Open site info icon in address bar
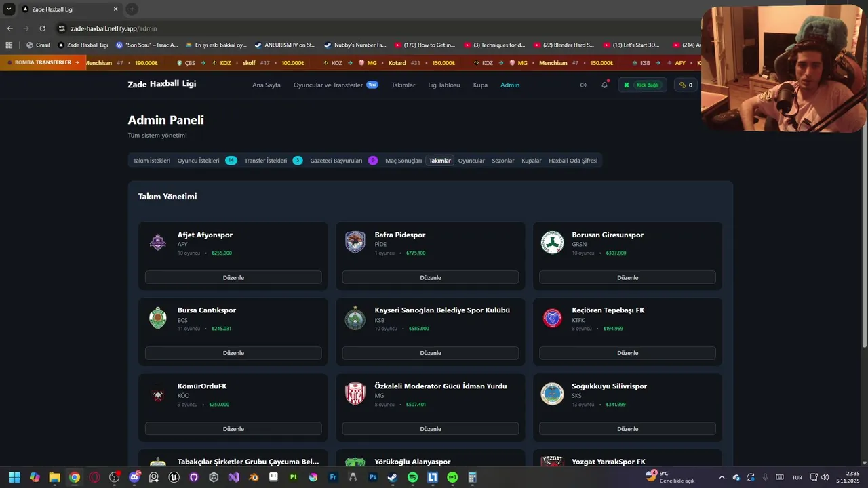This screenshot has width=868, height=488. (62, 28)
